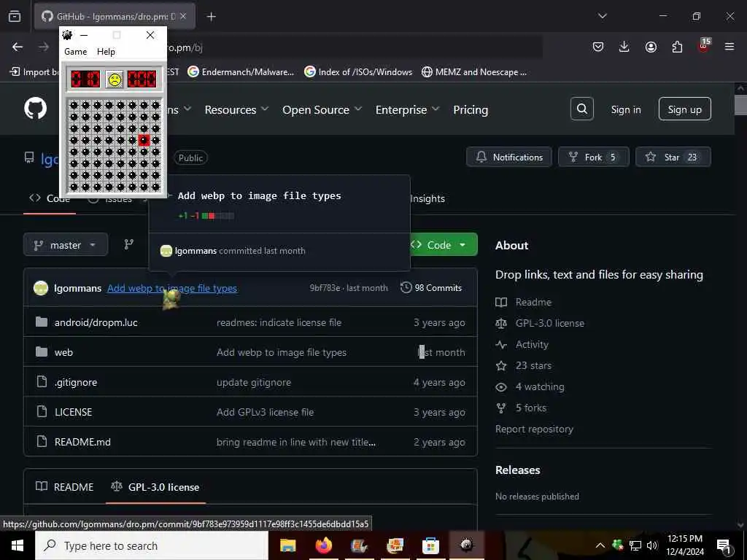Screen dimensions: 747x560
Task: Open the Windows Start menu
Action: [x=18, y=545]
